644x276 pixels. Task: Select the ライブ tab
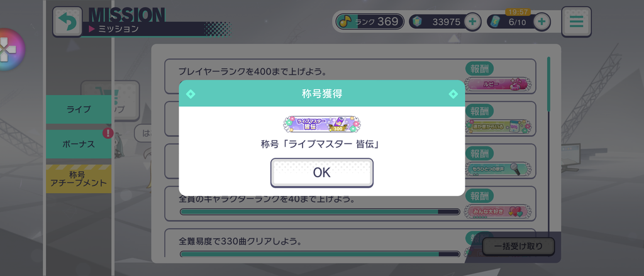[x=79, y=109]
